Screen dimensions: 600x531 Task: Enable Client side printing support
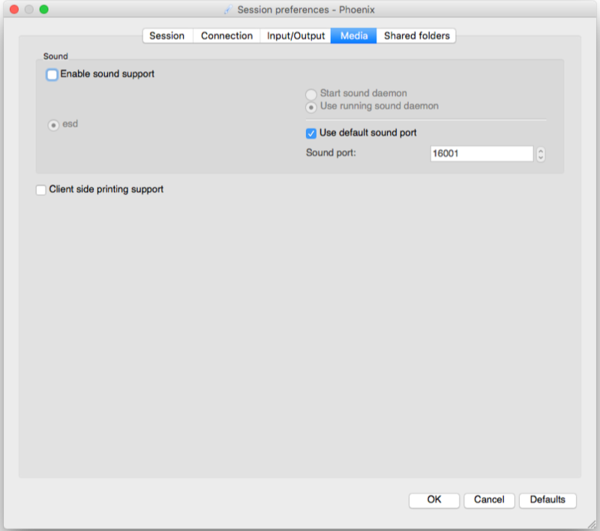point(41,189)
